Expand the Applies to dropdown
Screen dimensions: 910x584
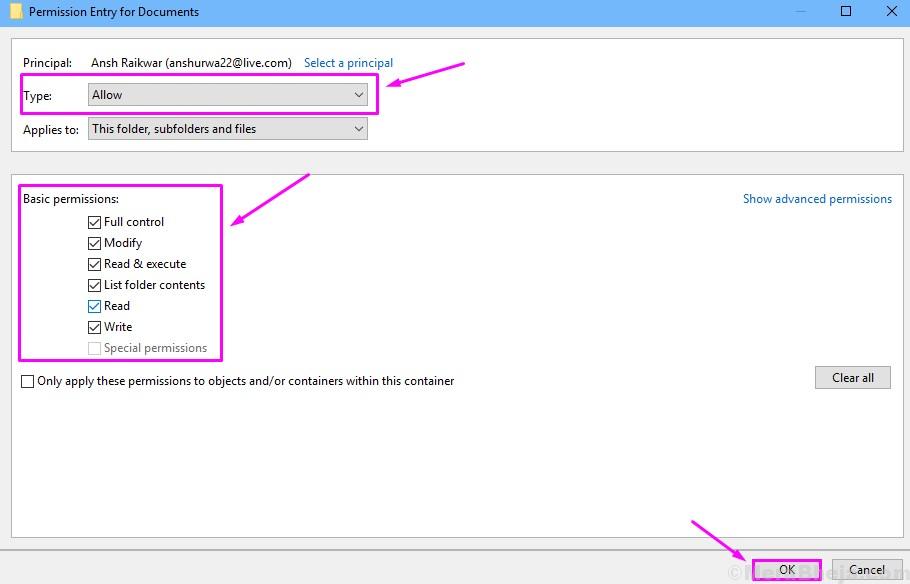coord(228,129)
